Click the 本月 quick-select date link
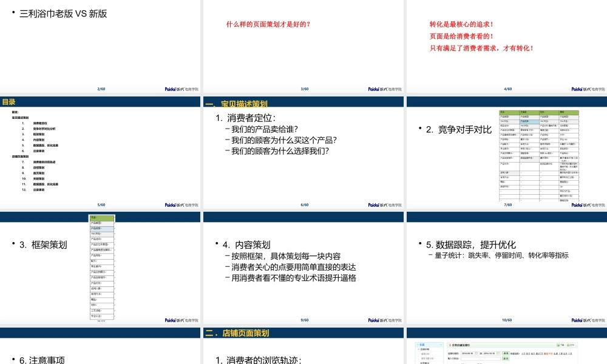This screenshot has width=607, height=364. tap(565, 353)
